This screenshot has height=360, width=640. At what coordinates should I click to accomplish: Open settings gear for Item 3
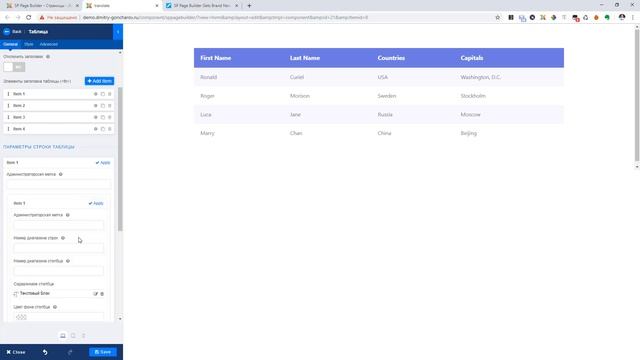[96, 117]
